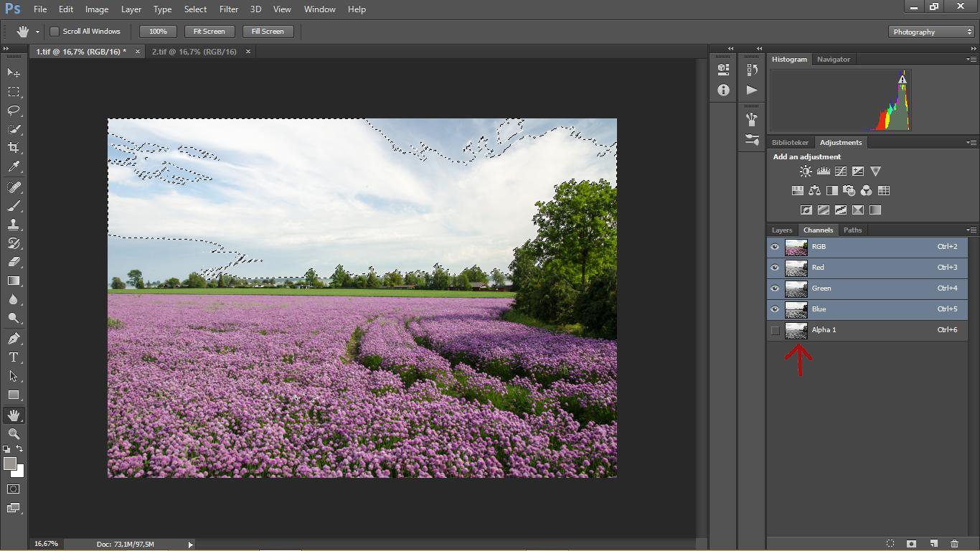
Task: Select the Gradient tool
Action: (x=14, y=281)
